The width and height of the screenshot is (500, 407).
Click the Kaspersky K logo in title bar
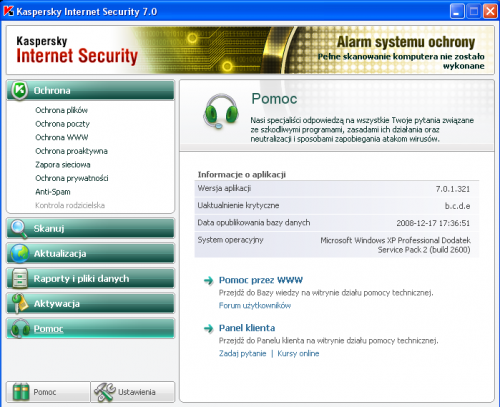[8, 11]
